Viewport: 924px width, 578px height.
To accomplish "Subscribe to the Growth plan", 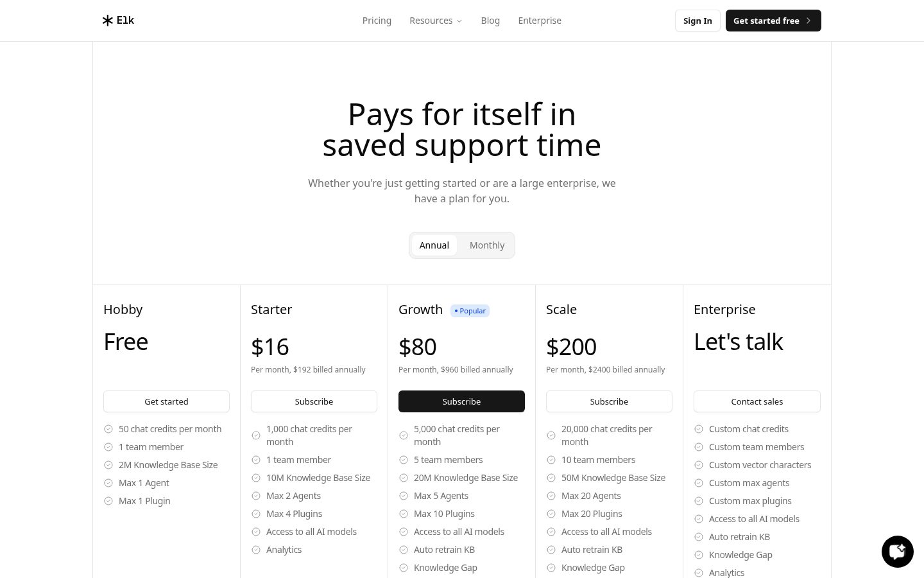I will pos(461,401).
